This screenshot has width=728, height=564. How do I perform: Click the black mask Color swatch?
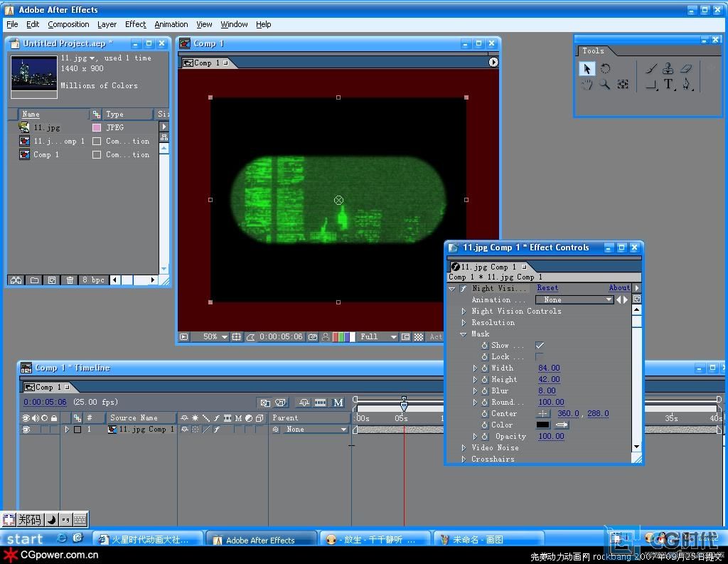pyautogui.click(x=542, y=425)
